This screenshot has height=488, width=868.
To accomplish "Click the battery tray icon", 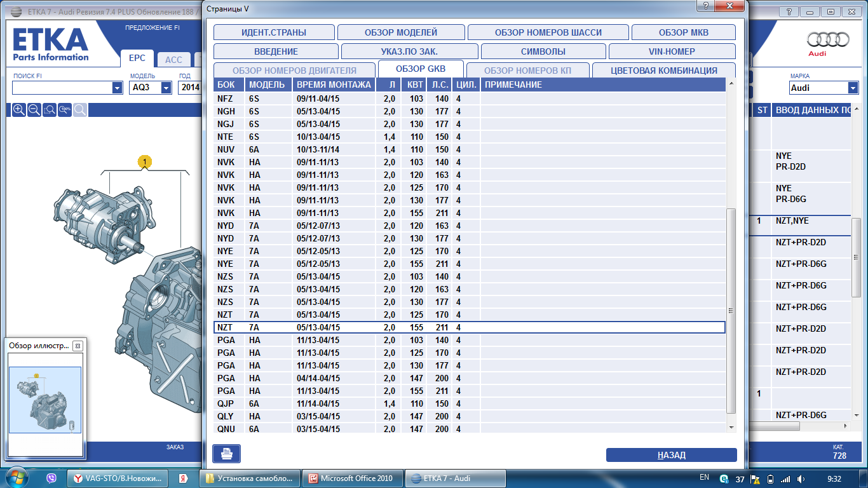I will (771, 478).
